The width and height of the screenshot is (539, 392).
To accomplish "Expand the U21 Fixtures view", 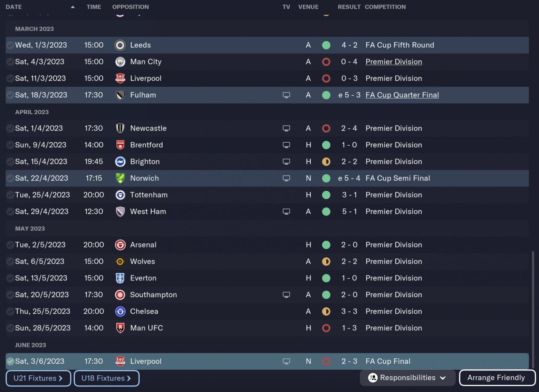I will (x=38, y=378).
